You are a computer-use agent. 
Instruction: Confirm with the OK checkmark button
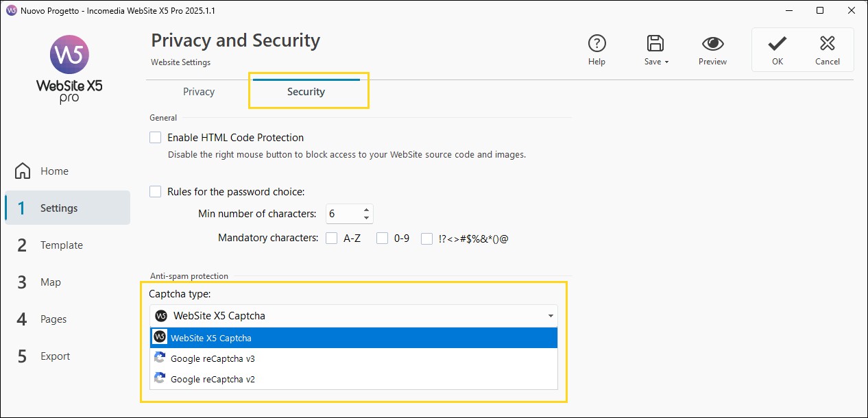(777, 49)
